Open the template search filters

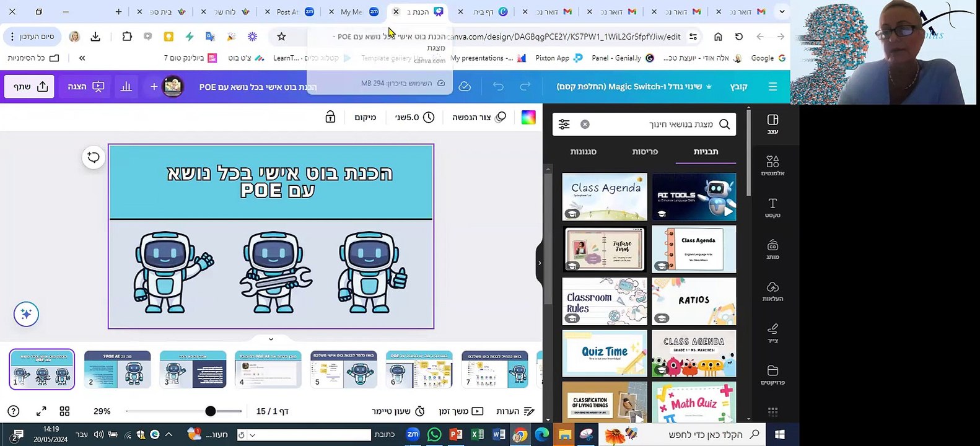564,125
